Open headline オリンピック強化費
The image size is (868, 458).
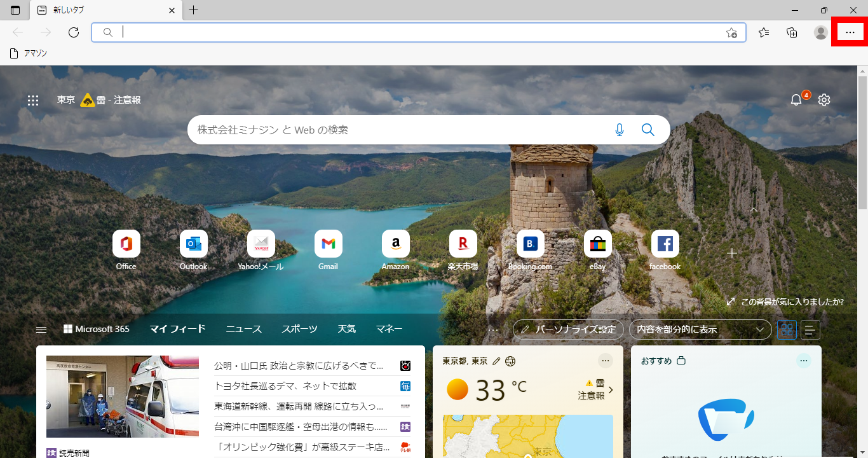pyautogui.click(x=302, y=447)
